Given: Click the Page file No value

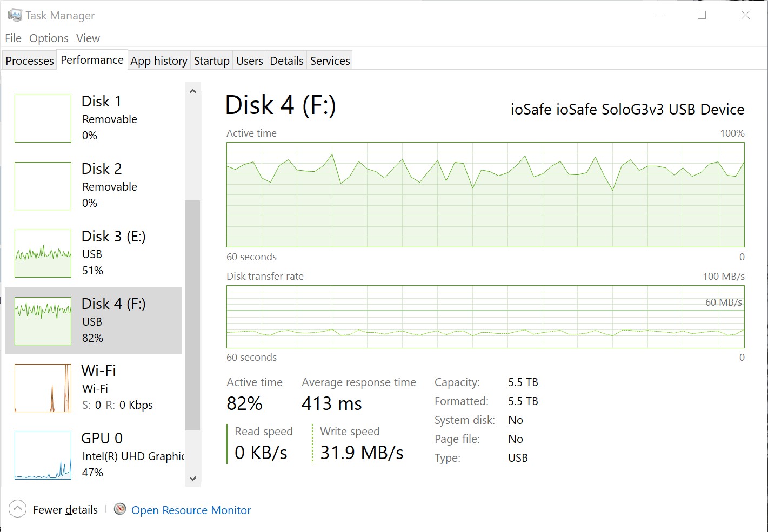Looking at the screenshot, I should (516, 439).
